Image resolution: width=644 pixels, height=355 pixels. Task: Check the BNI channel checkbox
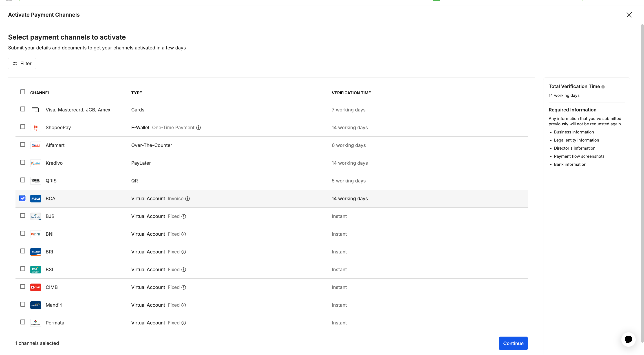click(x=22, y=233)
